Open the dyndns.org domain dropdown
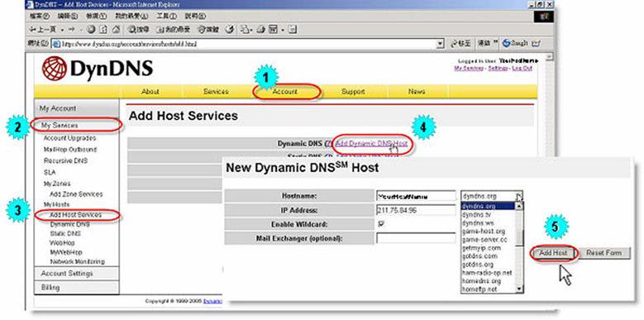This screenshot has width=644, height=320. 492,196
